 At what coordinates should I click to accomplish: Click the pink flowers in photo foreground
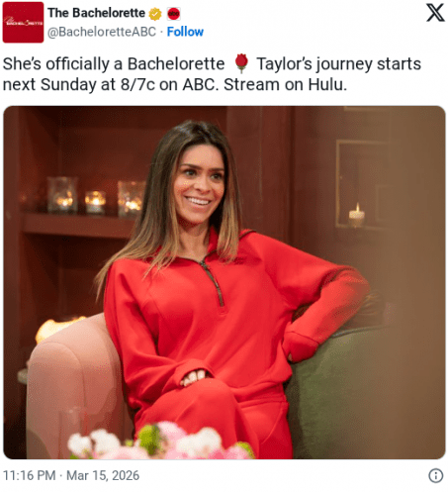point(160,441)
